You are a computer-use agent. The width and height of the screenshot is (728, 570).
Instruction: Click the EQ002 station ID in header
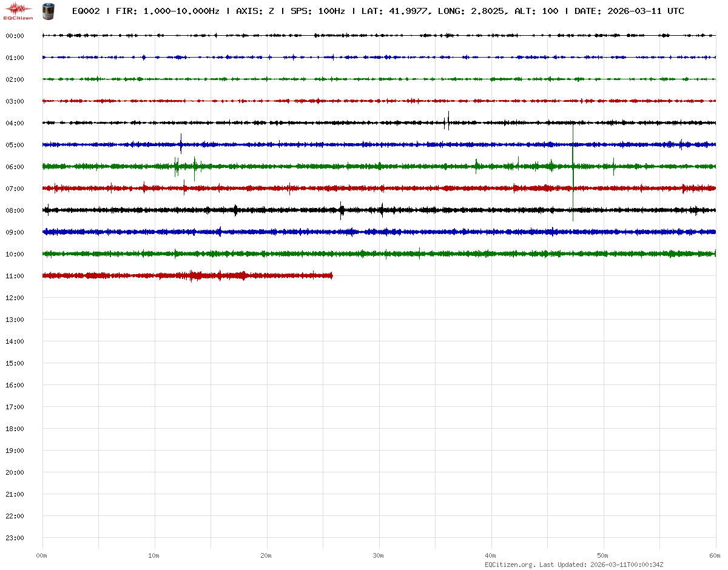[x=86, y=11]
